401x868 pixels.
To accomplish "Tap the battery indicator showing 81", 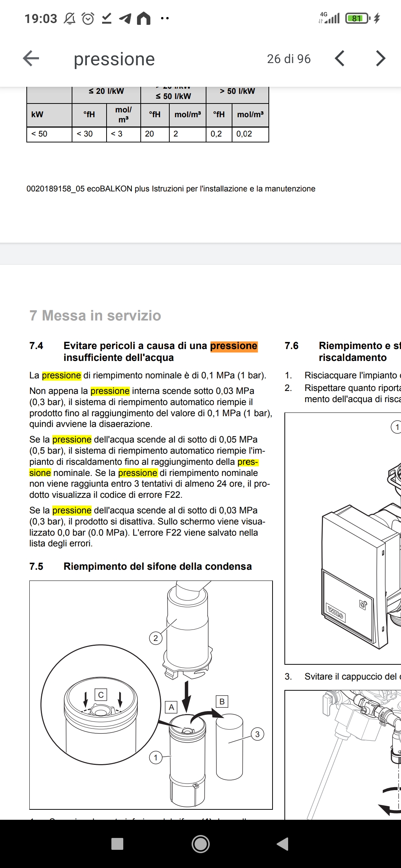I will (x=358, y=18).
